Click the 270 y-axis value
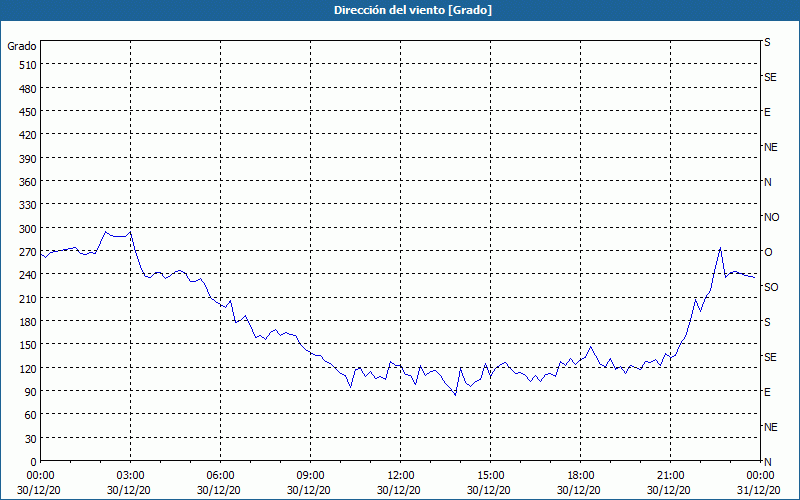The image size is (800, 500). [28, 252]
